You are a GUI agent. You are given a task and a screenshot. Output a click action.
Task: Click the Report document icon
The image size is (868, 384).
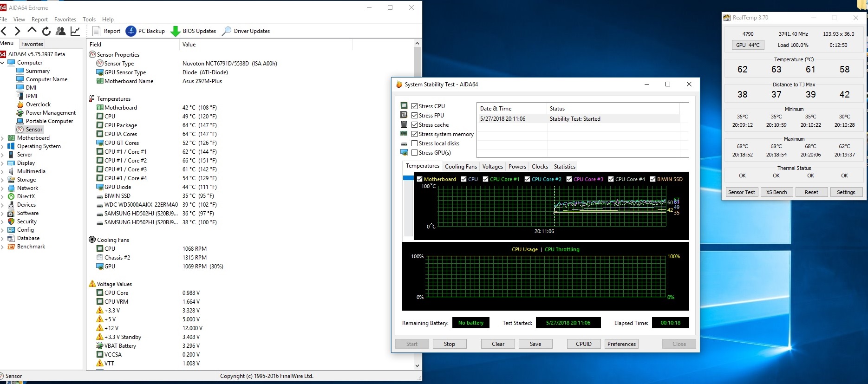point(97,31)
